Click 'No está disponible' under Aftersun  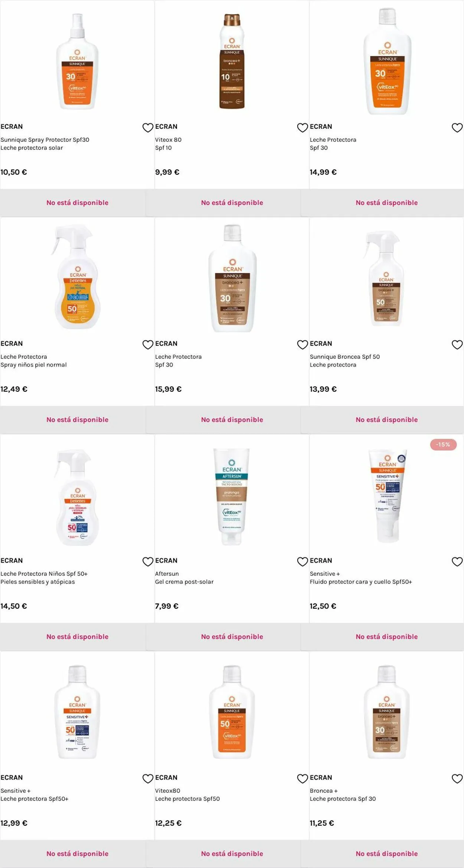point(232,637)
